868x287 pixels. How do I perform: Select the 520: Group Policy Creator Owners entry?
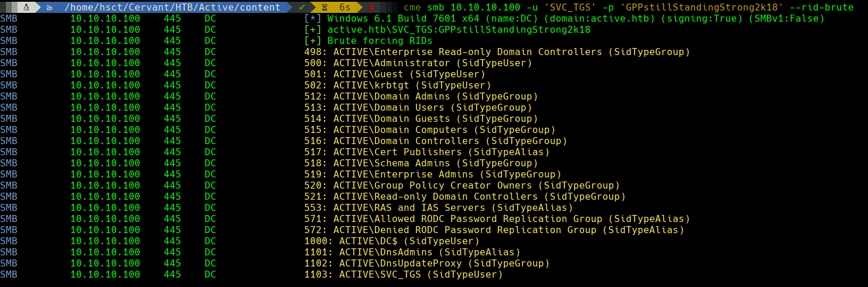[461, 186]
